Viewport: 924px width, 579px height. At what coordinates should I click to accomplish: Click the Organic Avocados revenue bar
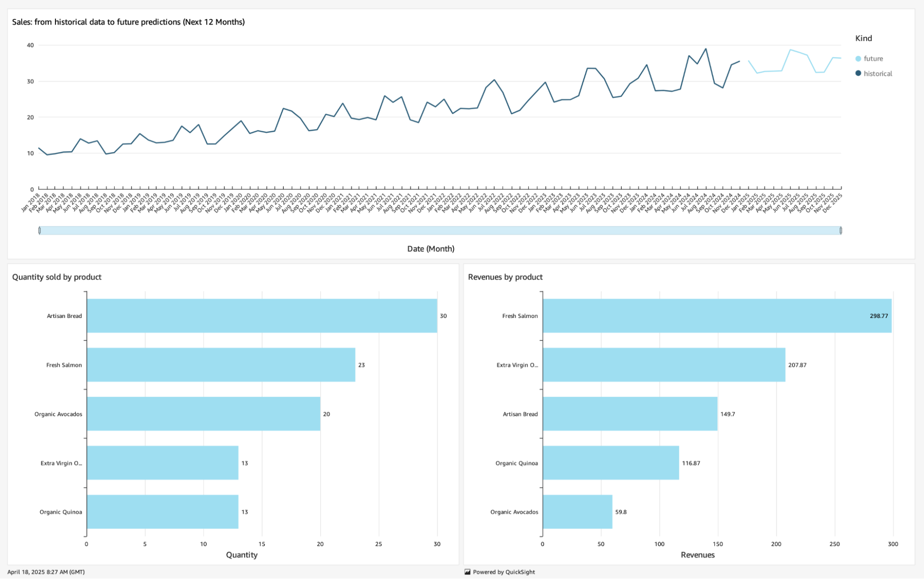(577, 512)
